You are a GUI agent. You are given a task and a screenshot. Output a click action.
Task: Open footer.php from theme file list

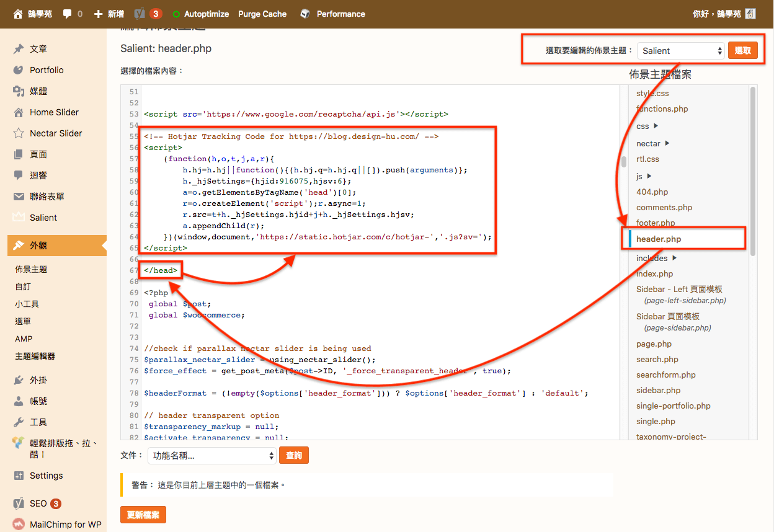(x=655, y=223)
